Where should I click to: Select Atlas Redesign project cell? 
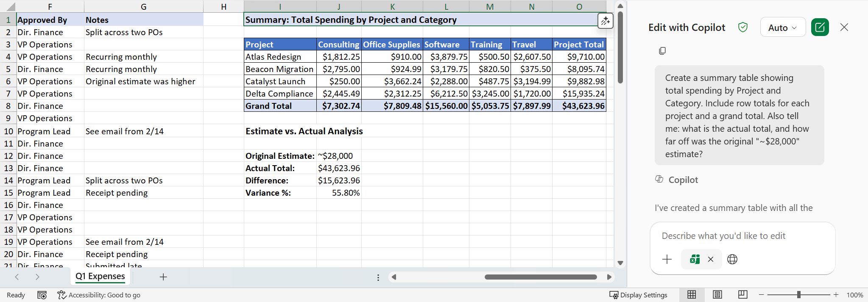280,57
